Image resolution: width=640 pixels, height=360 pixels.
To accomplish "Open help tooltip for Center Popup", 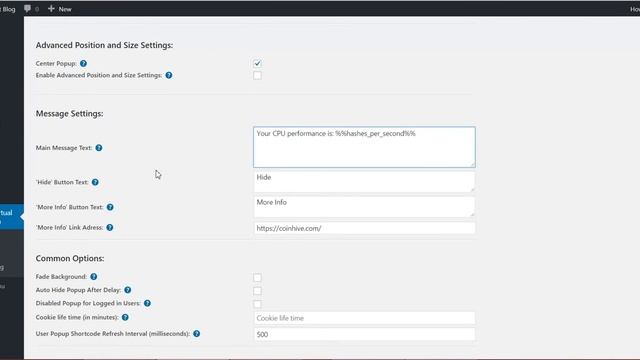I will [83, 63].
